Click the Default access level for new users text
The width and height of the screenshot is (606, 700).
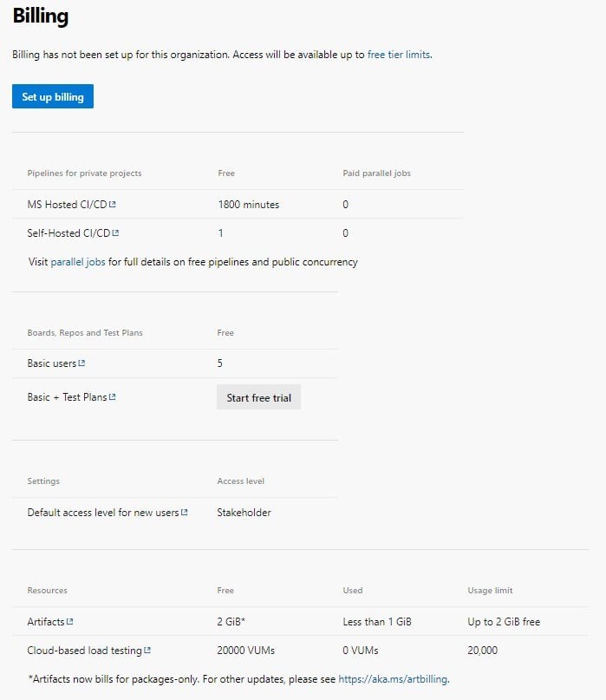pyautogui.click(x=102, y=513)
